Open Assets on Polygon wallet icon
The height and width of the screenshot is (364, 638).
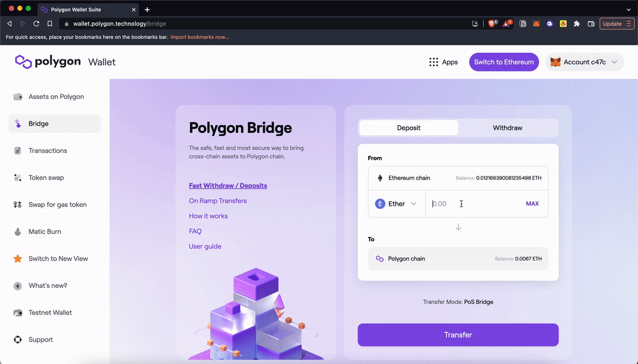coord(17,96)
